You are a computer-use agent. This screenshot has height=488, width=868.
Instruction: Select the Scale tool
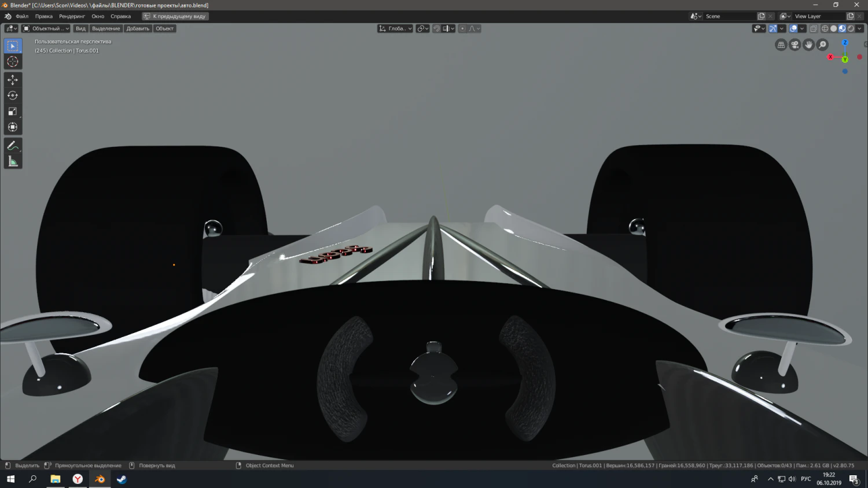point(13,111)
